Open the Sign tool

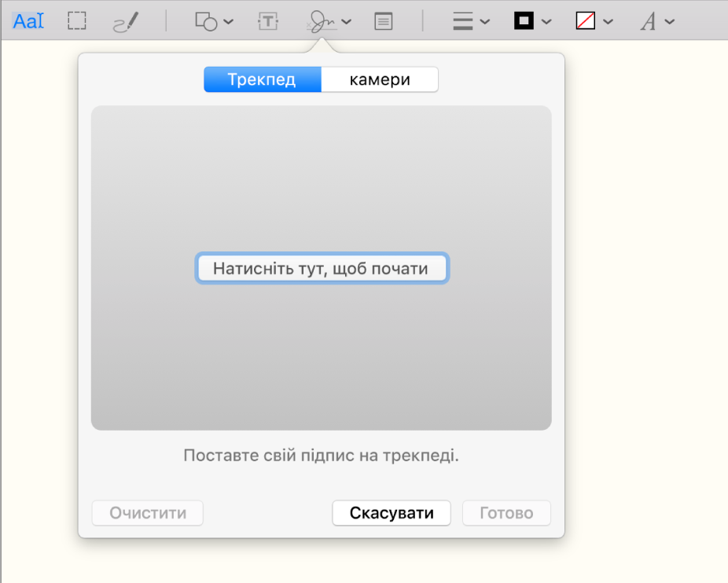point(322,20)
